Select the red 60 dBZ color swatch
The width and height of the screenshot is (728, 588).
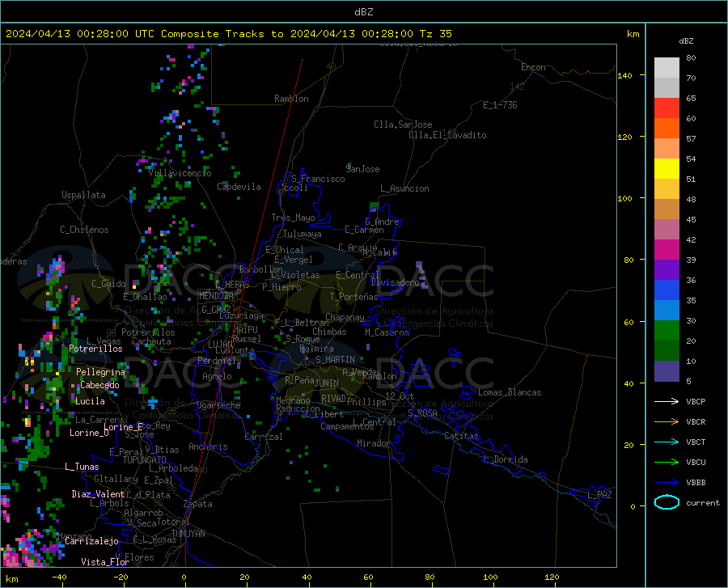(x=667, y=108)
